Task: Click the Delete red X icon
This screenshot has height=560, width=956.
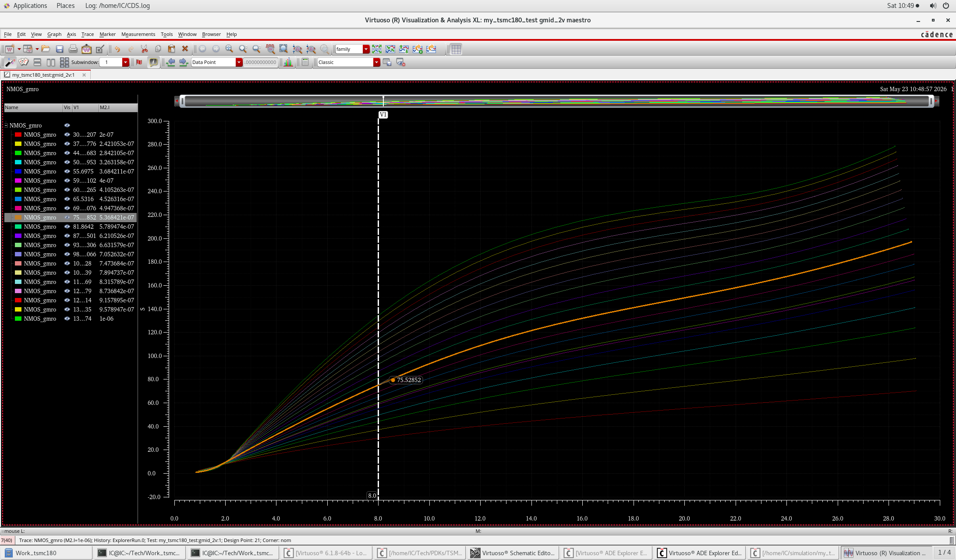Action: [x=185, y=49]
